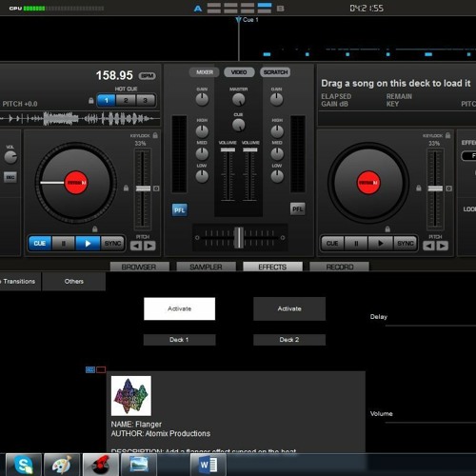Click the Deck 1 button

point(179,340)
